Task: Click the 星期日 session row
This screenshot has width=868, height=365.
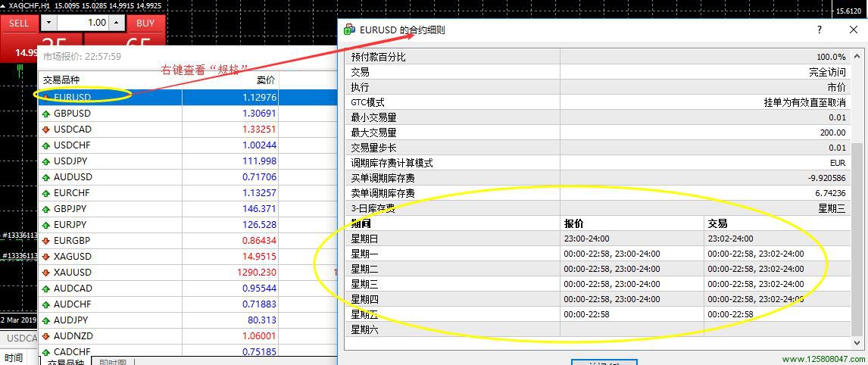Action: [598, 239]
